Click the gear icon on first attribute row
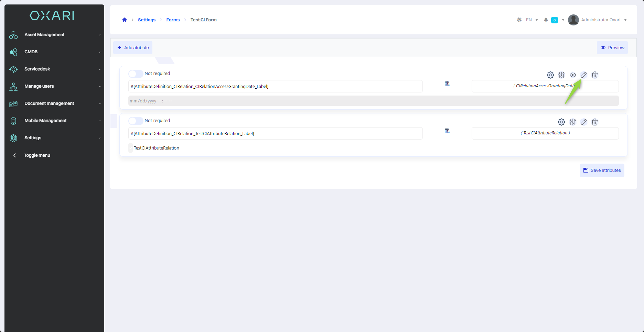This screenshot has height=332, width=644. click(550, 75)
